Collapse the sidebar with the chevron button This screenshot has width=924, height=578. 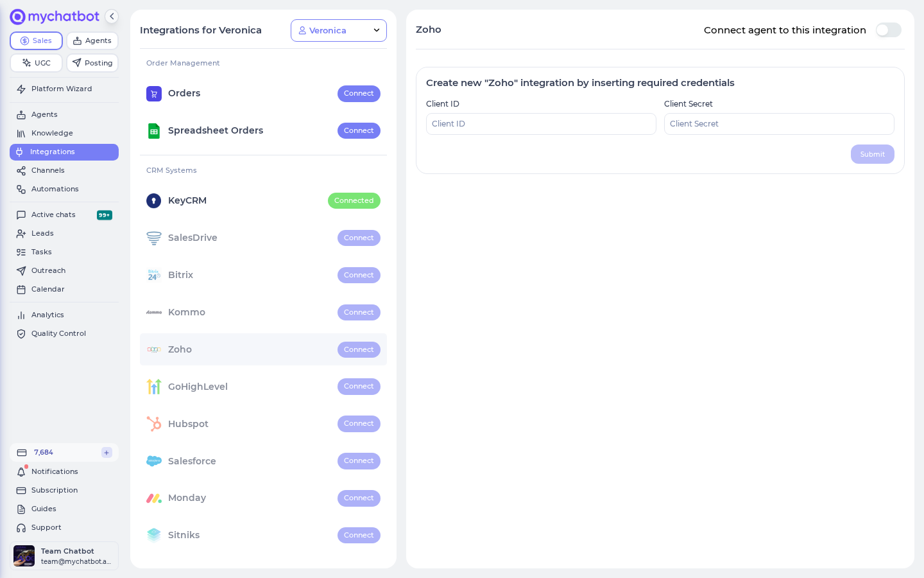coord(112,17)
